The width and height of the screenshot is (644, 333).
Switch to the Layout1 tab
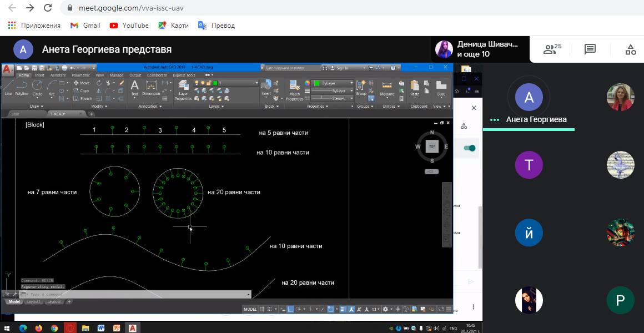[x=33, y=301]
